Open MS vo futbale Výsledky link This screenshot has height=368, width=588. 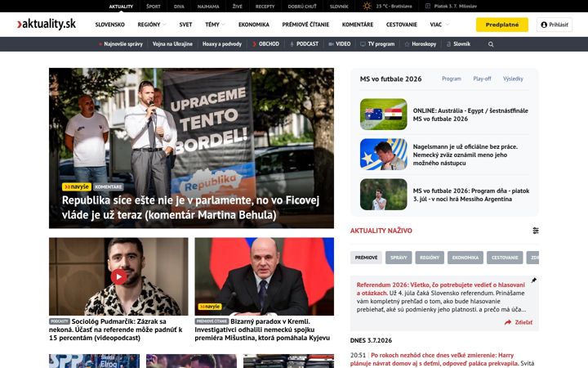513,79
